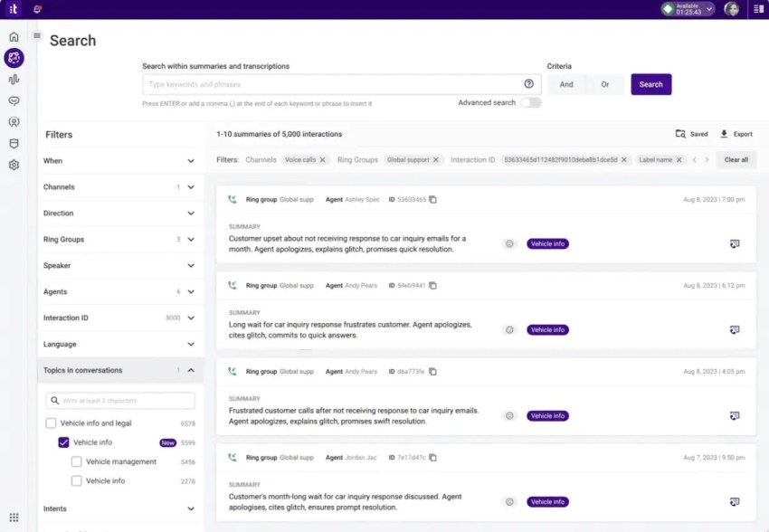Click sentiment face icon on Jordan Jac summary

click(509, 501)
